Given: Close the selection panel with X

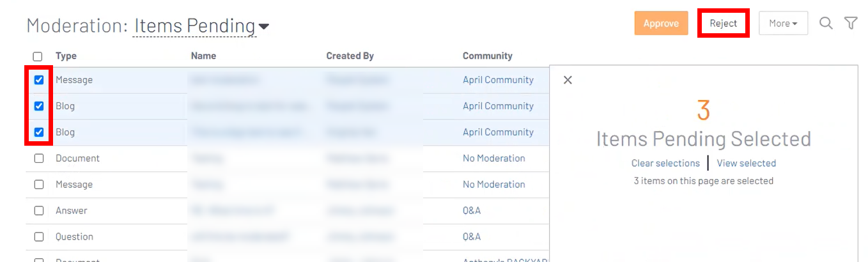Looking at the screenshot, I should 568,80.
